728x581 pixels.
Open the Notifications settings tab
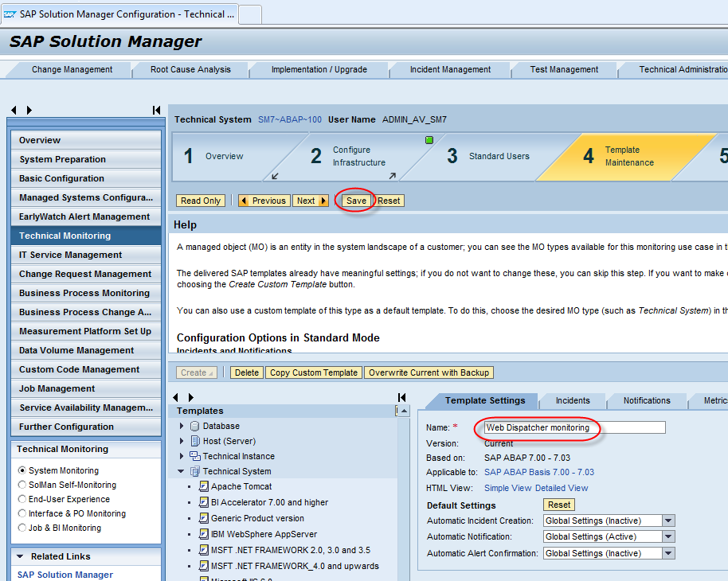[x=647, y=400]
